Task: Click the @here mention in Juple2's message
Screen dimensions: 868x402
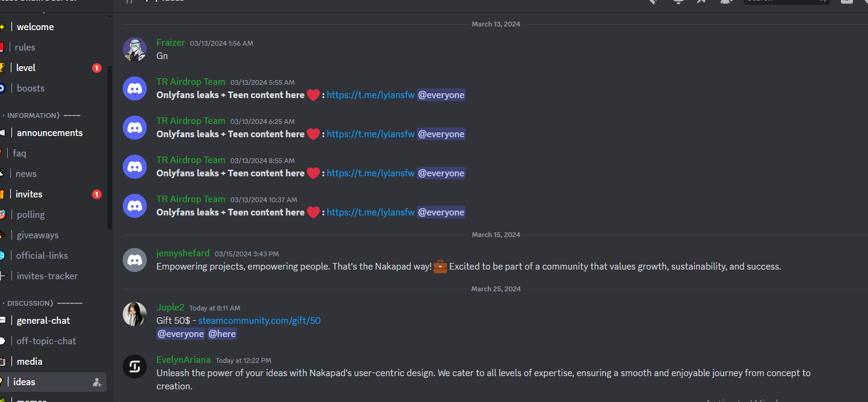Action: point(222,334)
